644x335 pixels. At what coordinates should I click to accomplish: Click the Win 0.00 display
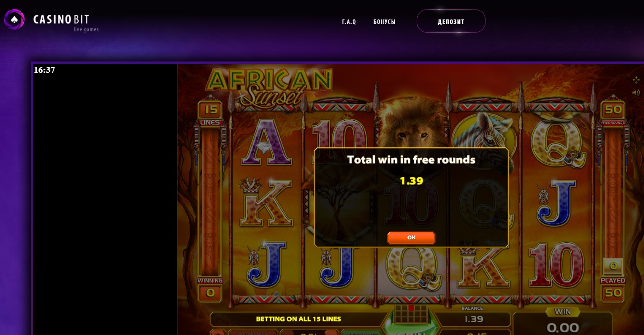point(563,321)
